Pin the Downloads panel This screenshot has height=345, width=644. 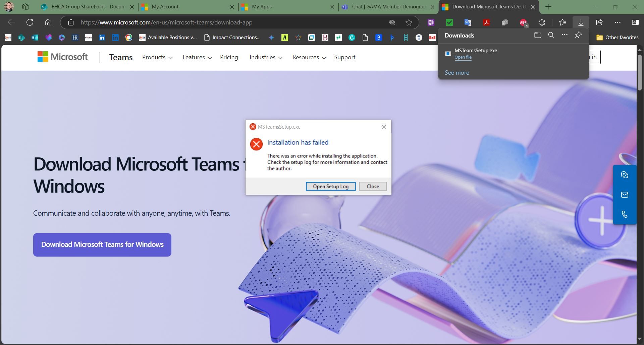pyautogui.click(x=578, y=35)
